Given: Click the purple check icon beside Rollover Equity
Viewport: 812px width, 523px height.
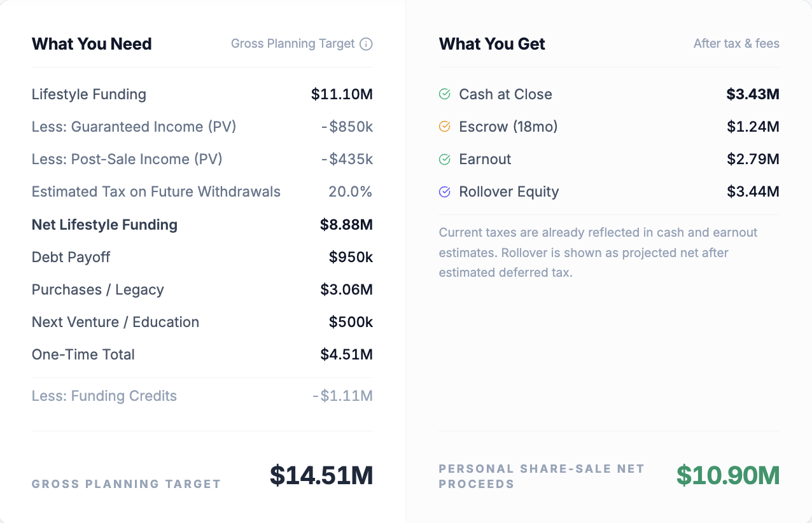Looking at the screenshot, I should pyautogui.click(x=444, y=192).
